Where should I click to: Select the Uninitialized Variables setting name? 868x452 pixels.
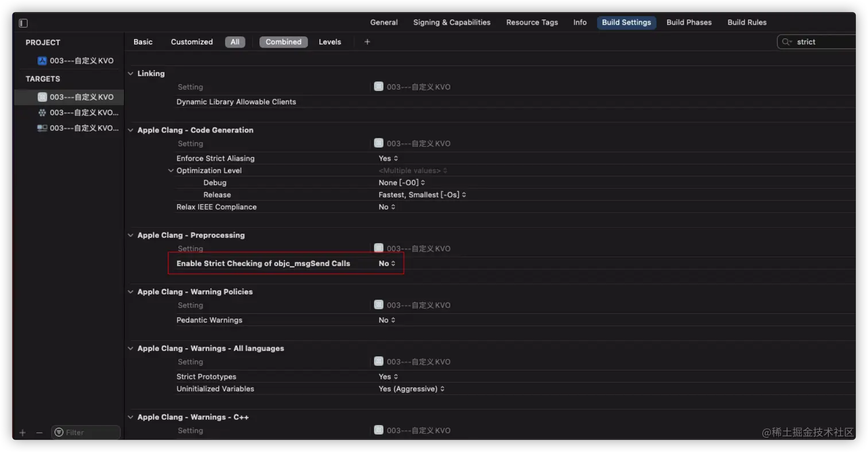pyautogui.click(x=215, y=389)
